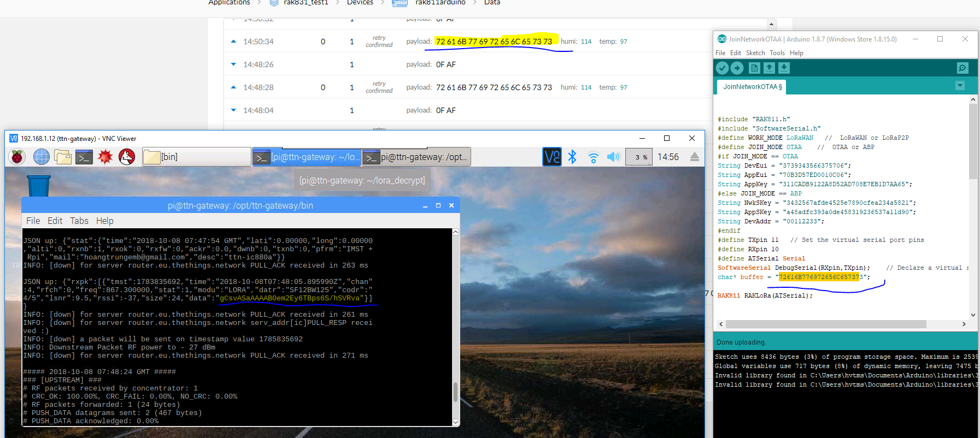
Task: Open the Wi-Fi network tray icon
Action: coord(593,157)
